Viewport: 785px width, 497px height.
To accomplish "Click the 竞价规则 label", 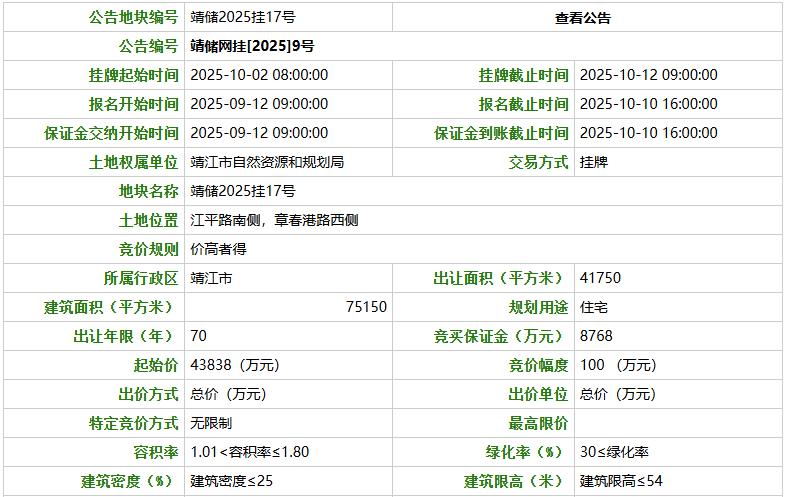I will coord(149,249).
